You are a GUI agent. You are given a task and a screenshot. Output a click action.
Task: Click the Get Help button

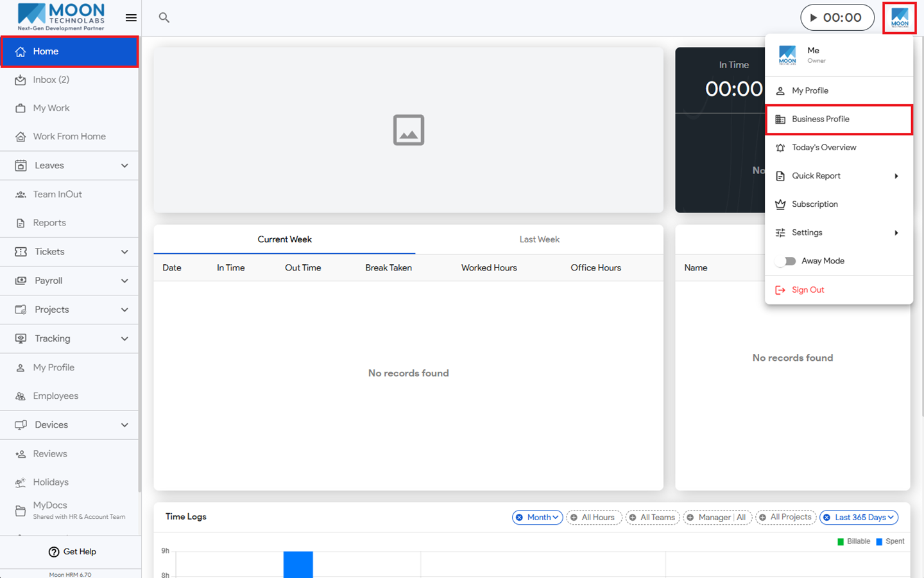pos(72,552)
